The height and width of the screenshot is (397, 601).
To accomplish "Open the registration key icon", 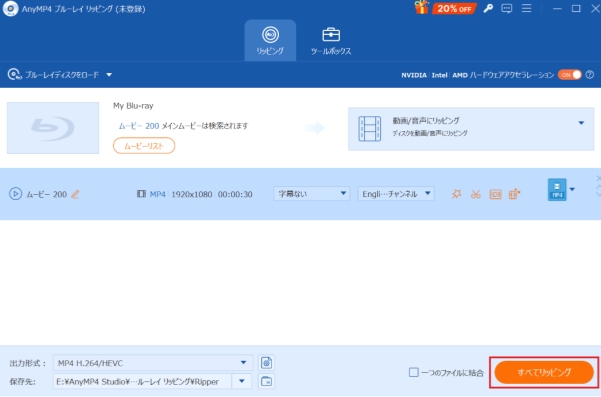I will (x=488, y=8).
